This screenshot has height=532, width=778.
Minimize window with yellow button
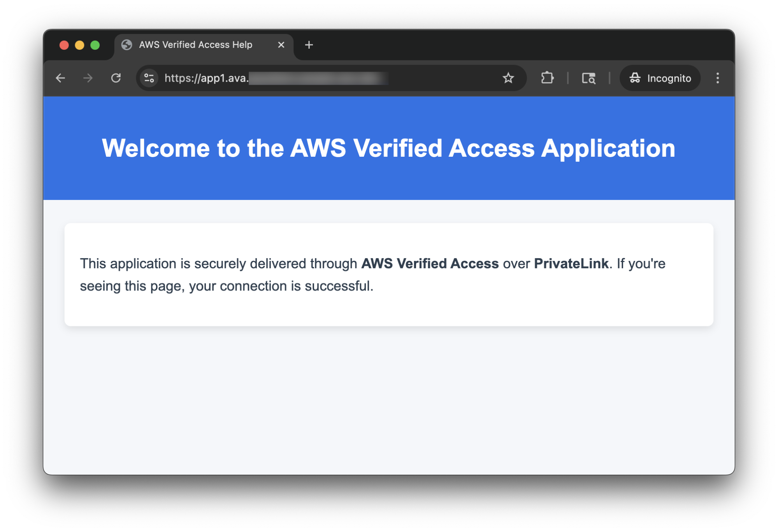(79, 45)
